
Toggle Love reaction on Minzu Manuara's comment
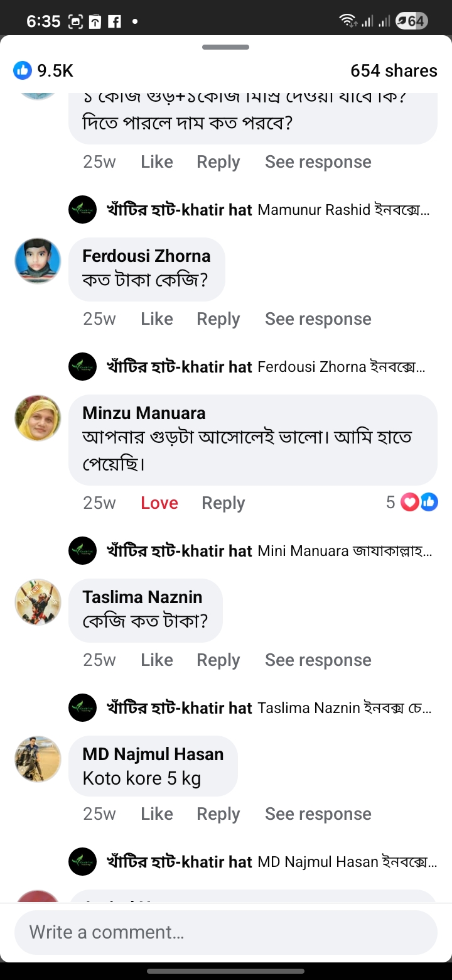(x=159, y=503)
